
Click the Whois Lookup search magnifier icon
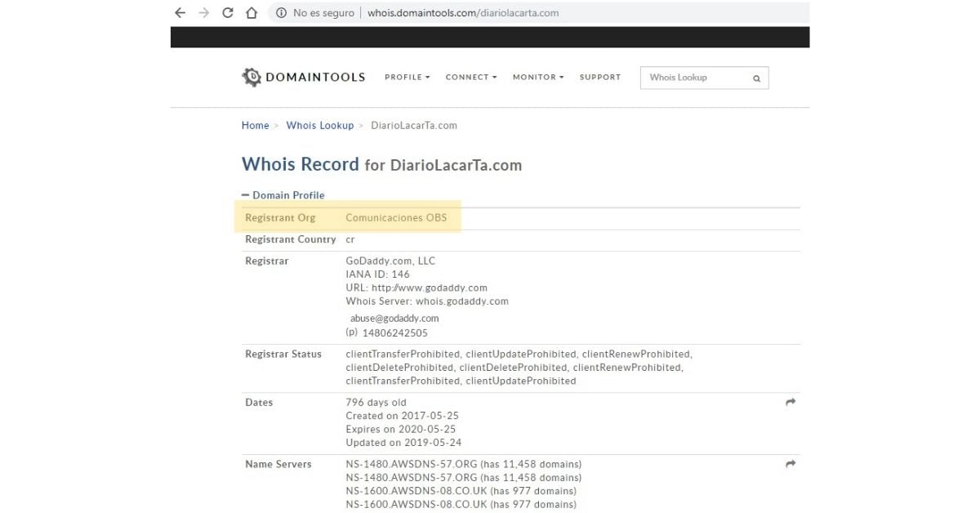click(756, 78)
